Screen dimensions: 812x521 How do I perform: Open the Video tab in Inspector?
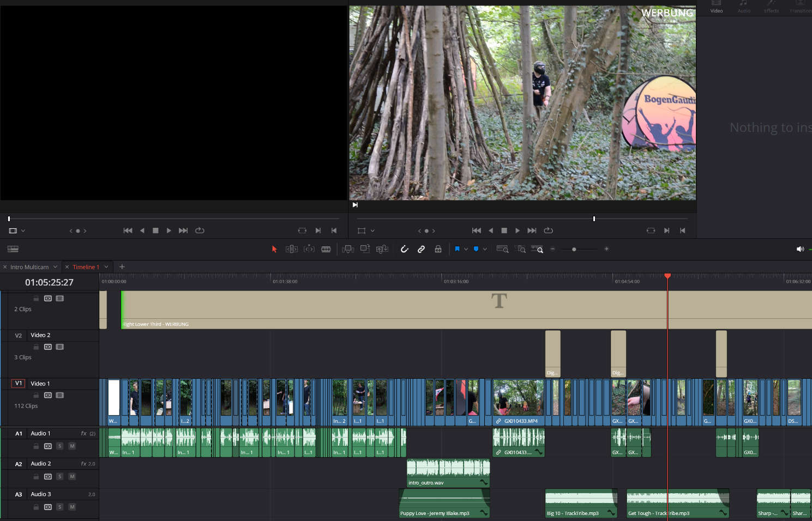[717, 7]
